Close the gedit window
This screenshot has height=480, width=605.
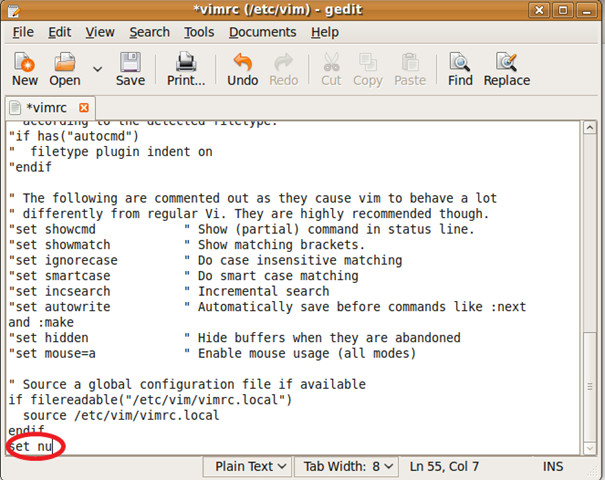click(x=539, y=10)
